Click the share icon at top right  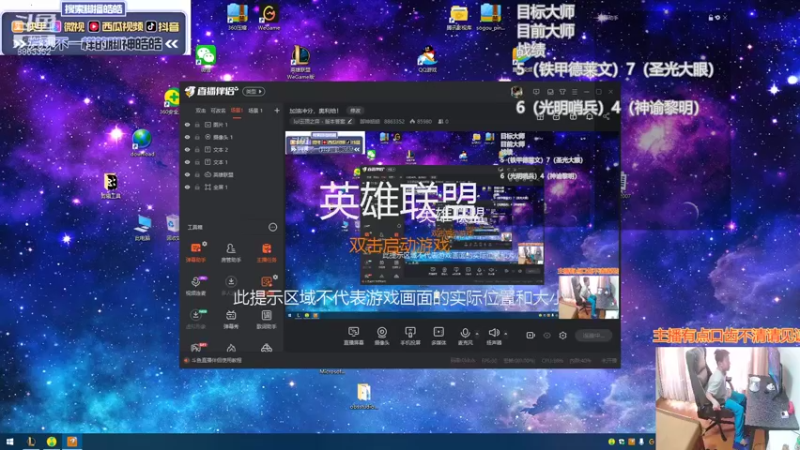tap(606, 117)
